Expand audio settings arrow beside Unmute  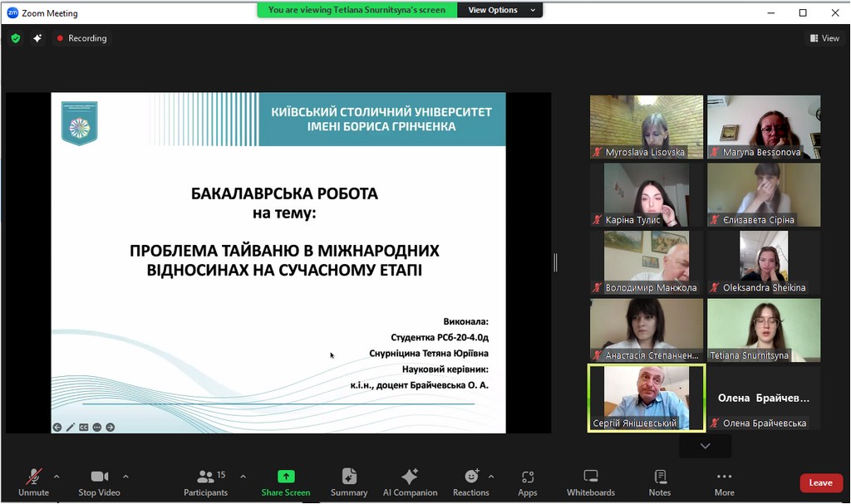pyautogui.click(x=57, y=477)
